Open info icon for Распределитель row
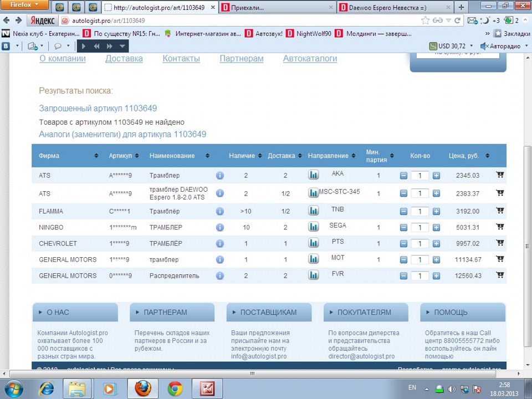The image size is (532, 399). point(220,275)
